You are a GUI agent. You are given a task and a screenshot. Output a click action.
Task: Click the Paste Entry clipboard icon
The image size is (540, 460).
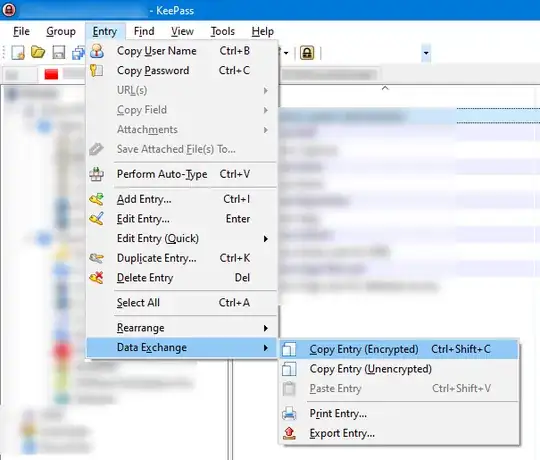coord(289,388)
